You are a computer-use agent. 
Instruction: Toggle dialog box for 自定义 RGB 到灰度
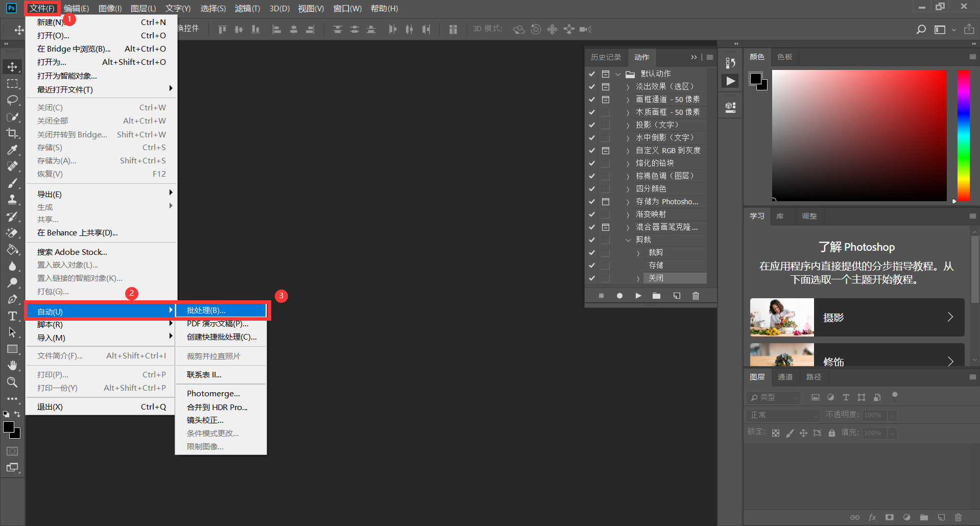[x=606, y=150]
